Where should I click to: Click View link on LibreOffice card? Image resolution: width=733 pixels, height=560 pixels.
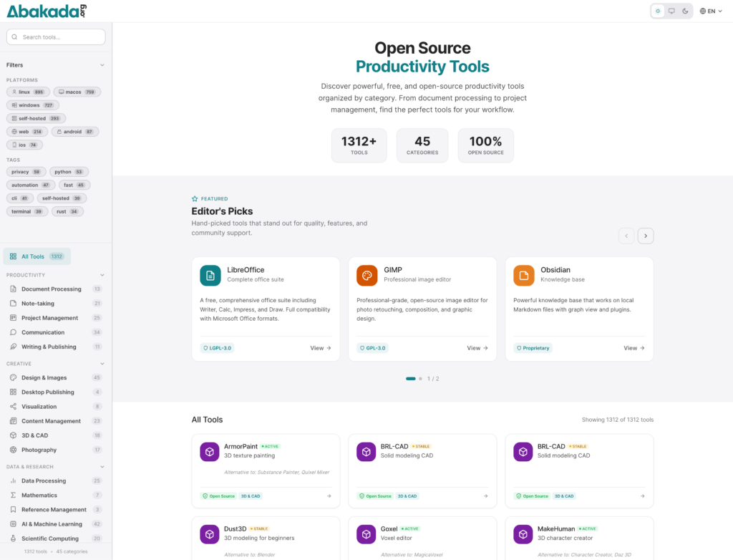click(x=321, y=348)
